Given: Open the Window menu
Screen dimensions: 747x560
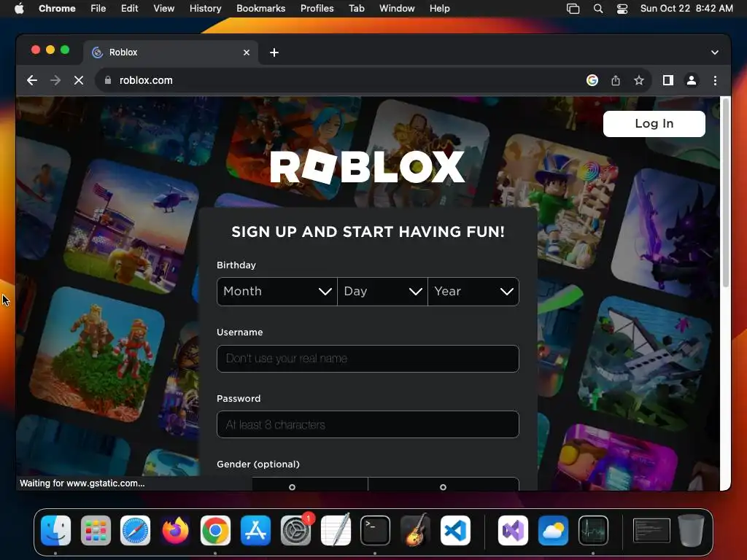Looking at the screenshot, I should [x=397, y=9].
